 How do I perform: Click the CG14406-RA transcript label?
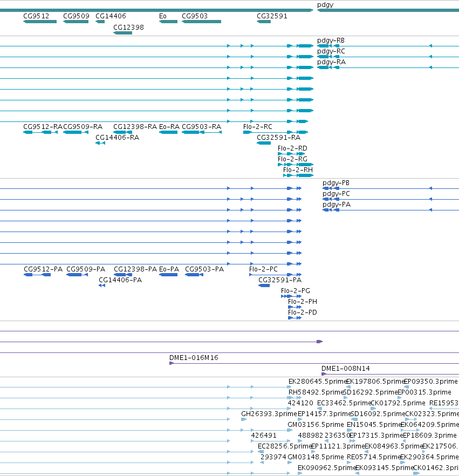118,138
